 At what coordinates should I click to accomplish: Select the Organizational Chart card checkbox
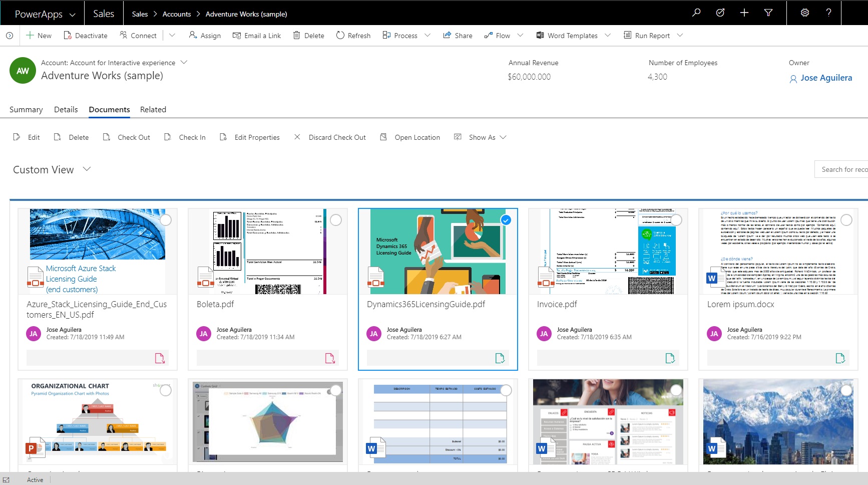coord(166,390)
